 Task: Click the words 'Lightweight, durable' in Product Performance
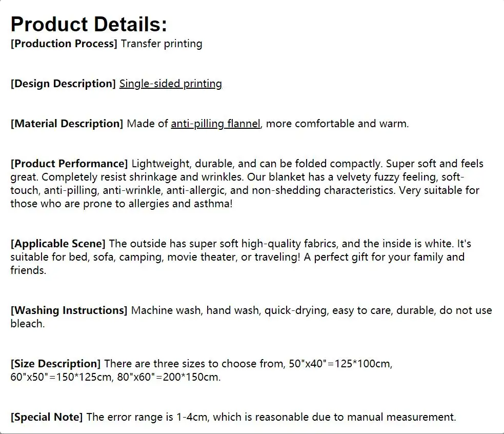coord(182,164)
